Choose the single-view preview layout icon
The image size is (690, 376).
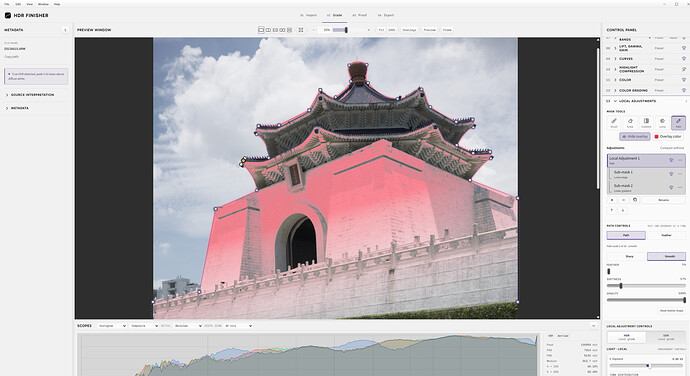(x=261, y=30)
